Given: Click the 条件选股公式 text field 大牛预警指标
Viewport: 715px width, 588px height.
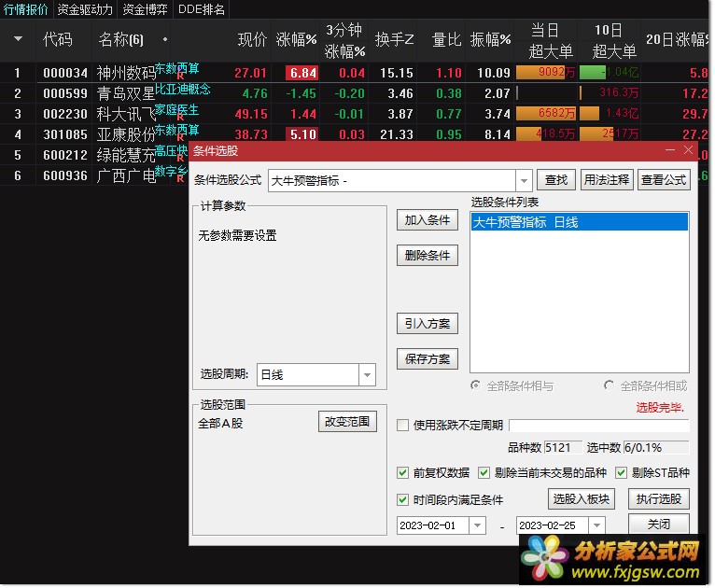Looking at the screenshot, I should pos(392,181).
